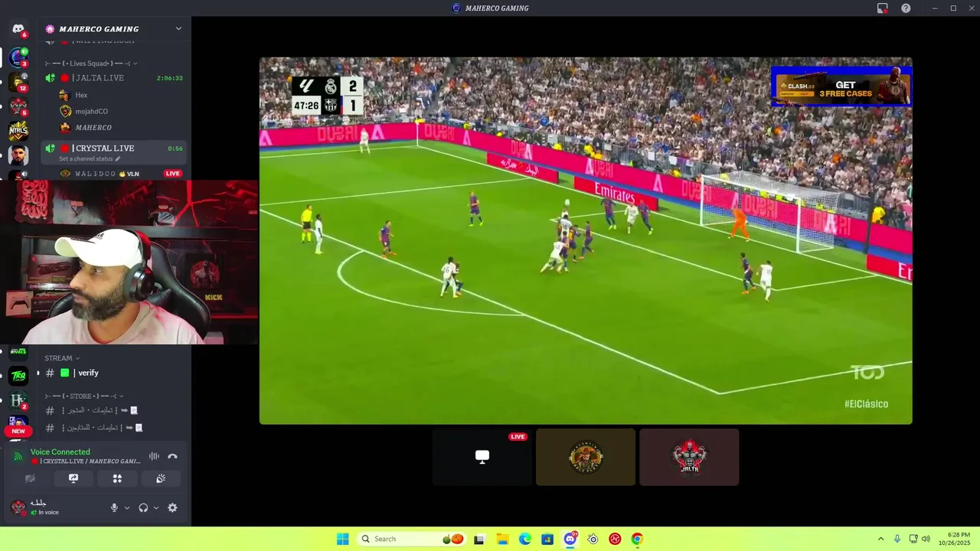The width and height of the screenshot is (980, 551).
Task: Open the HV server with 2 notifications
Action: click(x=18, y=400)
